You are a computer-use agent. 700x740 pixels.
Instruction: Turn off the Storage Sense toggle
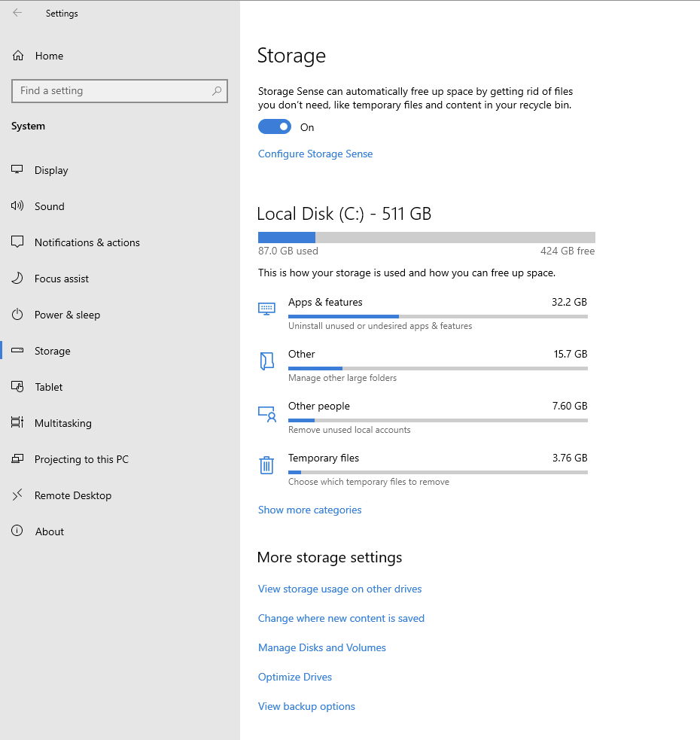[274, 127]
